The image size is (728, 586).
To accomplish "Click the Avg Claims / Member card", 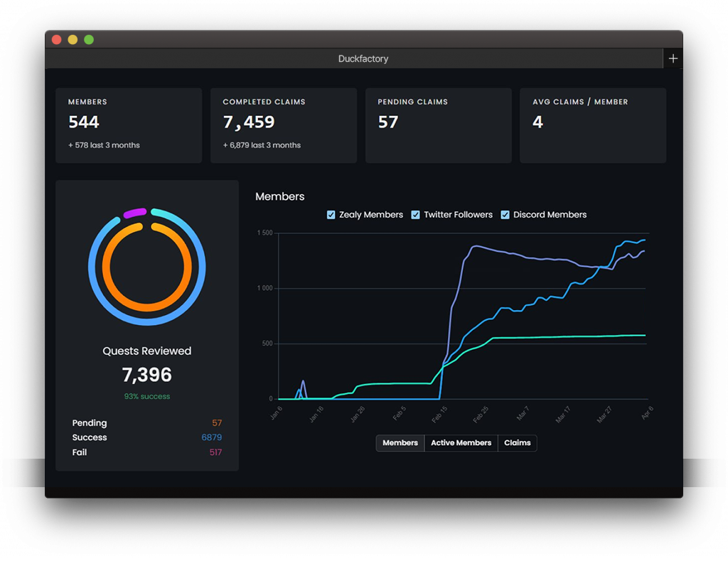I will coord(593,126).
